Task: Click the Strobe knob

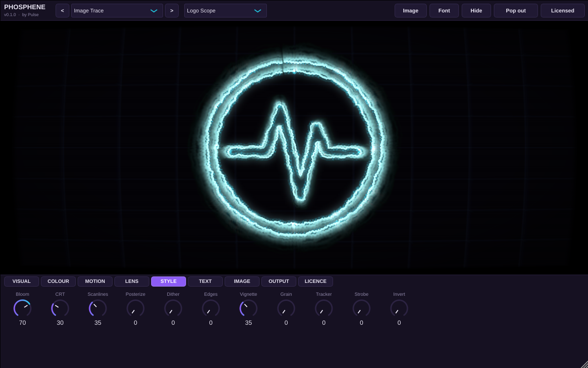Action: [x=362, y=308]
